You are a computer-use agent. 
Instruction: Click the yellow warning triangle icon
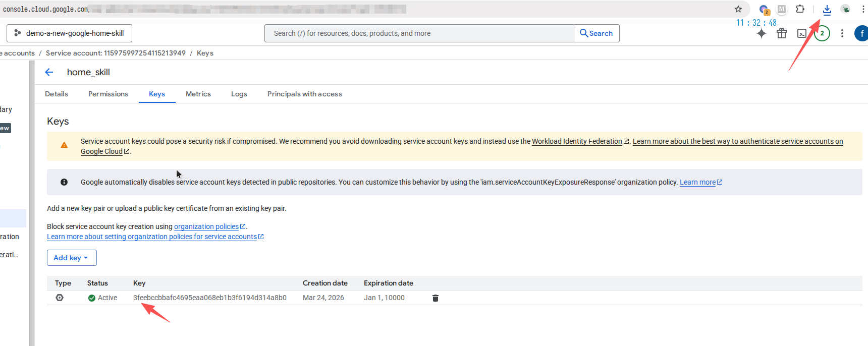[64, 145]
